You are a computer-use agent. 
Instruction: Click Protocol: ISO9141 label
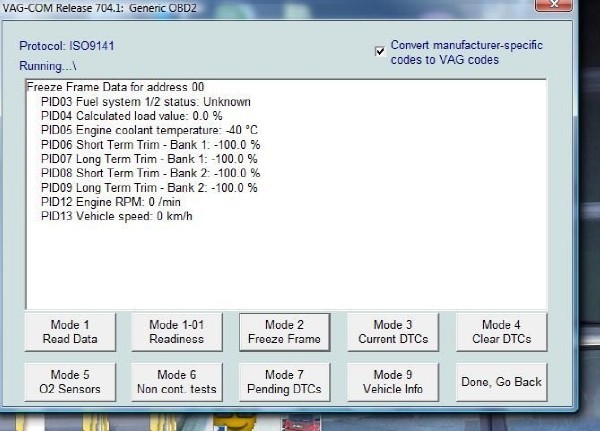pos(67,46)
